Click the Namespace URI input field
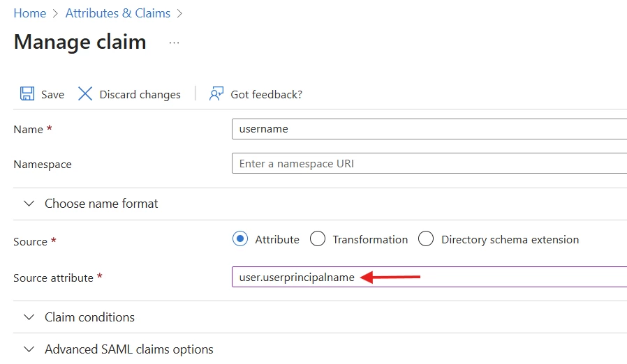 [429, 163]
